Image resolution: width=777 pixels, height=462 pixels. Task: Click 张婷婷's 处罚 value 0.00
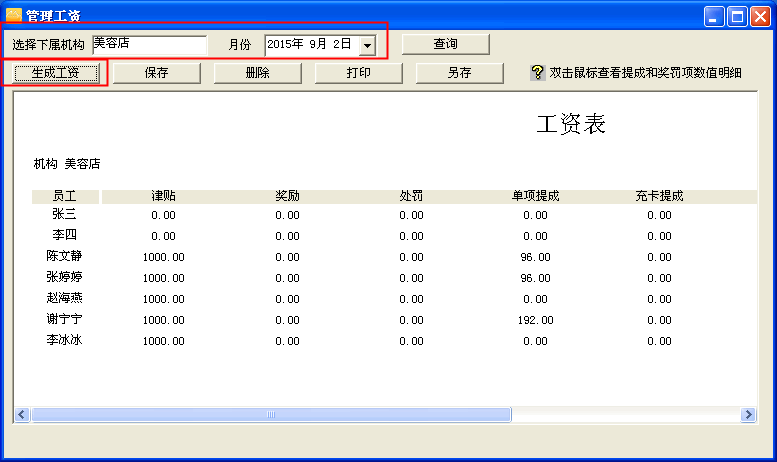[x=411, y=278]
